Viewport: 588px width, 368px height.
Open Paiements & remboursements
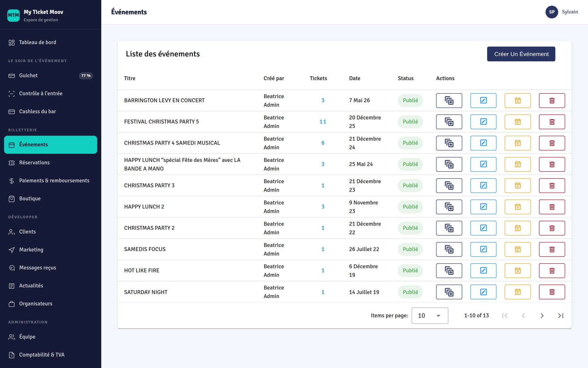click(x=51, y=181)
